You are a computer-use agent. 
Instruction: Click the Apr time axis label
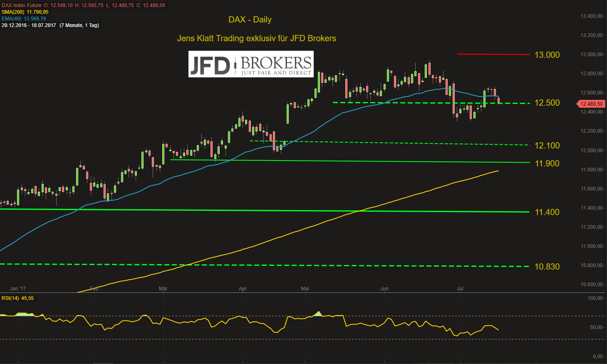point(243,288)
